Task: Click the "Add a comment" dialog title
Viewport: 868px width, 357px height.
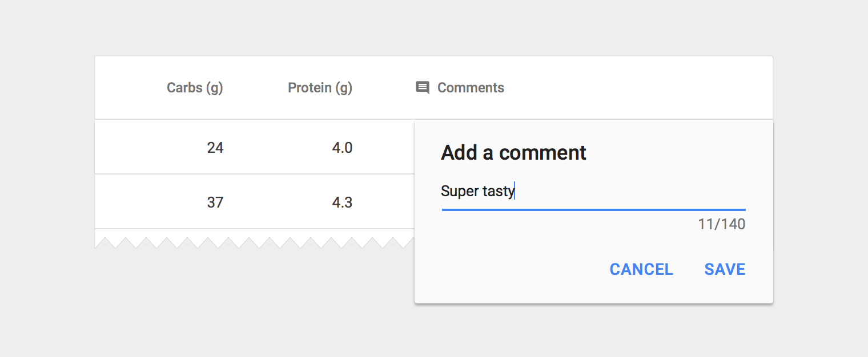Action: (x=513, y=153)
